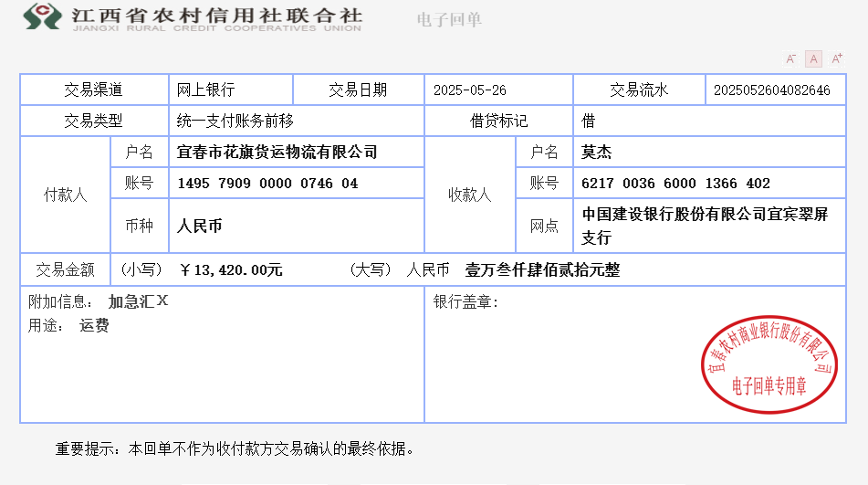
Task: Click the 人民币 currency value in payer section
Action: point(199,226)
